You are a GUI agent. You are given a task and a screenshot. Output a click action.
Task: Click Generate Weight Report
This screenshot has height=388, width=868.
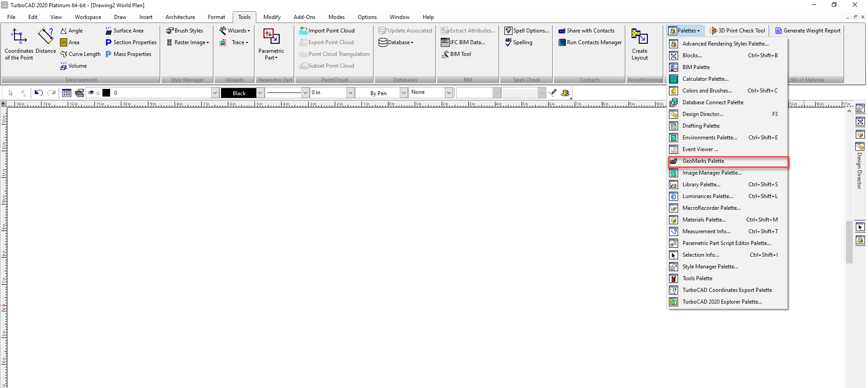click(808, 31)
